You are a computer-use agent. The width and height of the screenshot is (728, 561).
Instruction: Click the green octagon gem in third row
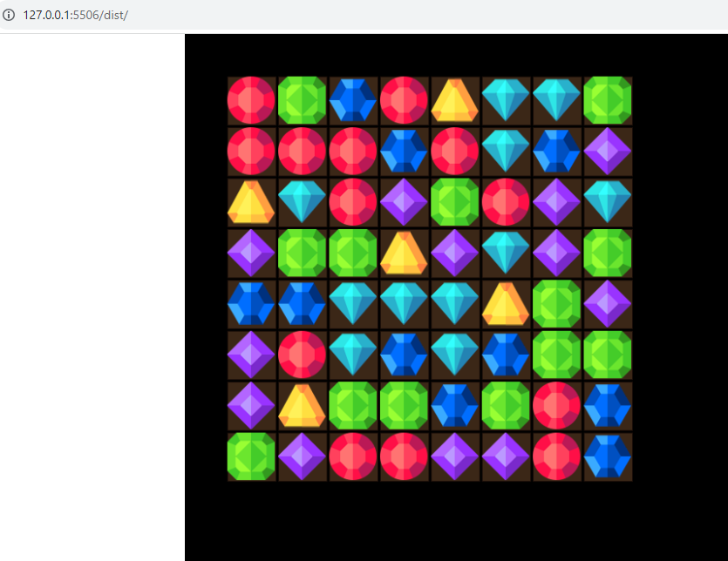[454, 202]
